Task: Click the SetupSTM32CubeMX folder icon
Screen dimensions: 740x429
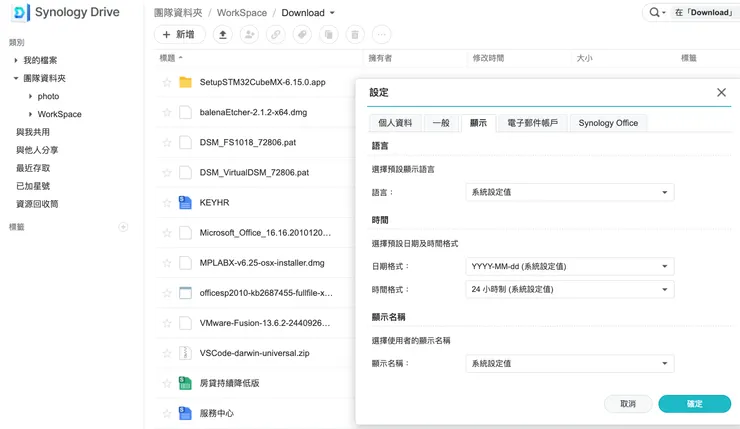Action: coord(185,82)
